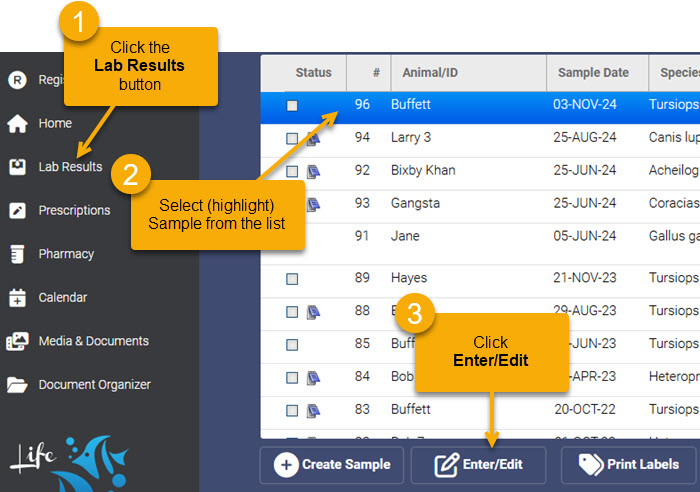Click the Document Organizer folder icon
Screen dimensions: 700x492
(17, 385)
